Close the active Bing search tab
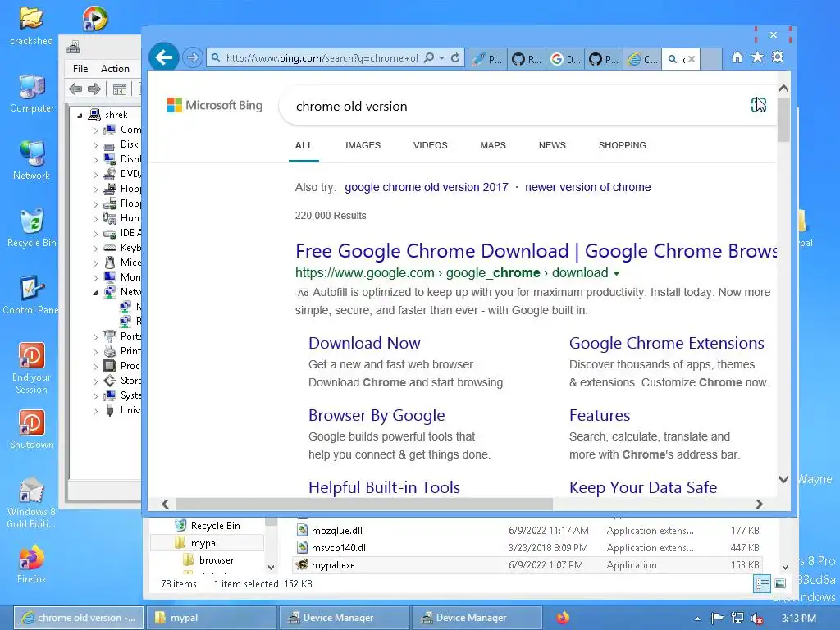Viewport: 840px width, 630px height. pyautogui.click(x=692, y=59)
